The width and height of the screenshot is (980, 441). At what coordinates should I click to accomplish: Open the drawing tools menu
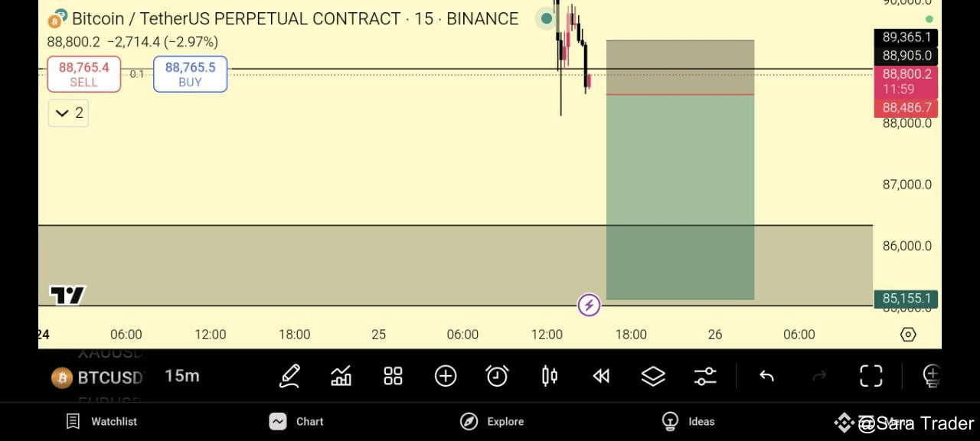point(289,376)
